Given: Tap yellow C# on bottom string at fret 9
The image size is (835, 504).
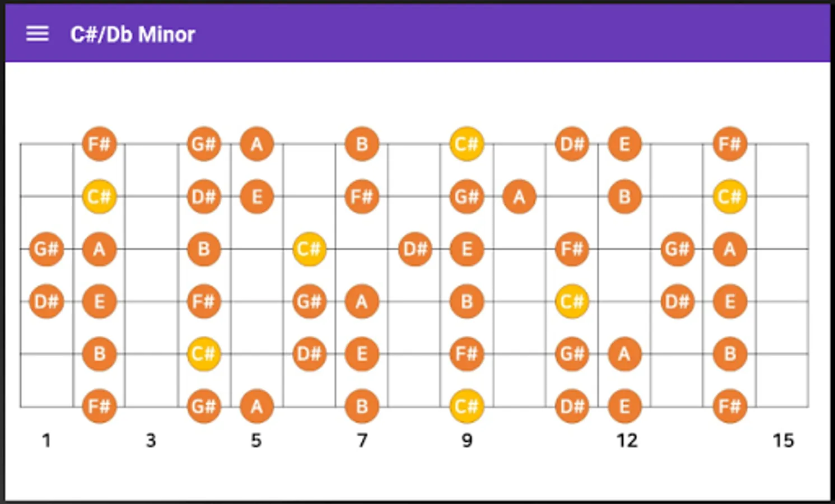Looking at the screenshot, I should pos(467,406).
